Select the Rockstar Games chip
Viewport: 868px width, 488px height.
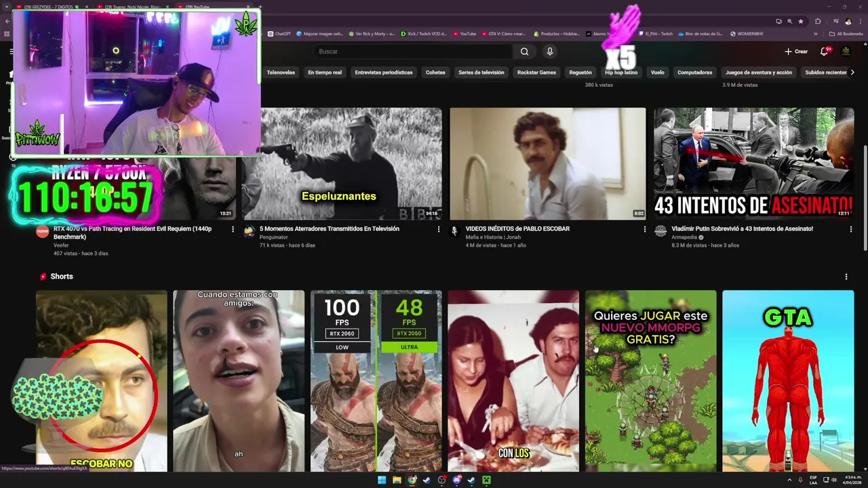(x=536, y=73)
